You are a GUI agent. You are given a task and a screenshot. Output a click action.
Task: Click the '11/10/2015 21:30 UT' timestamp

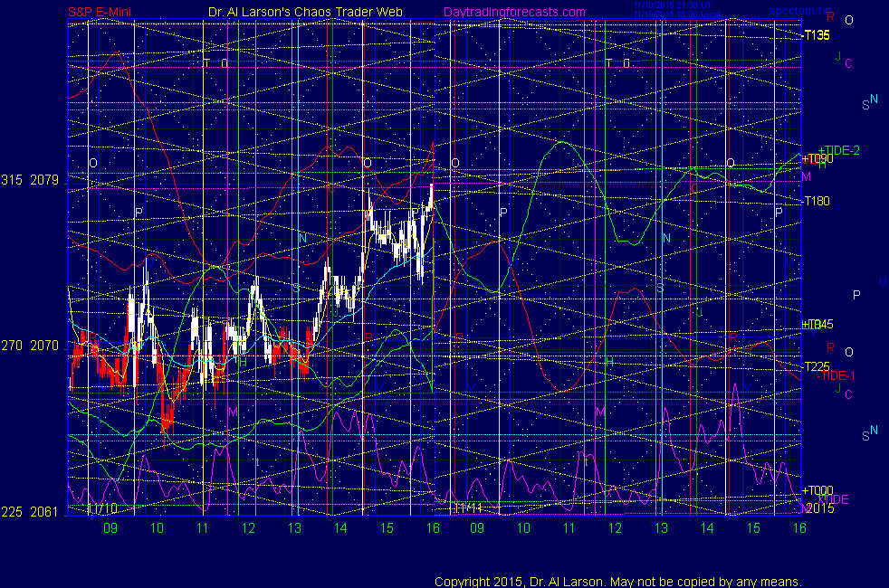[673, 5]
